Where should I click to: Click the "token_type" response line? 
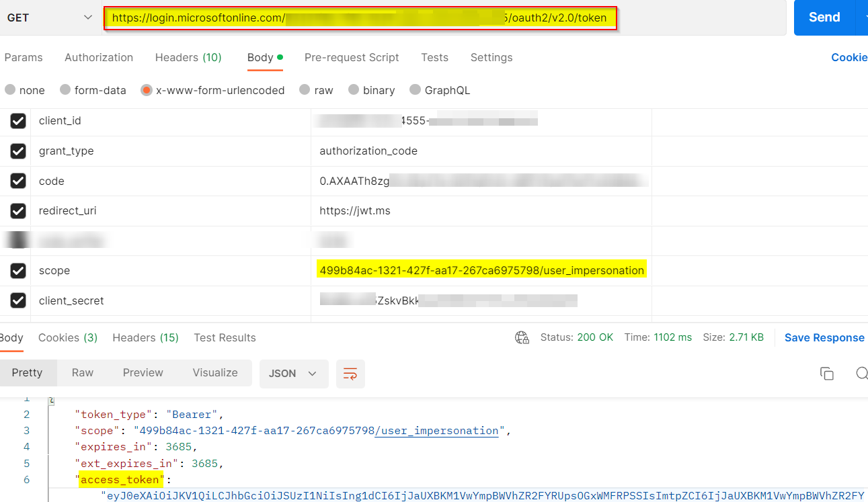coord(149,415)
